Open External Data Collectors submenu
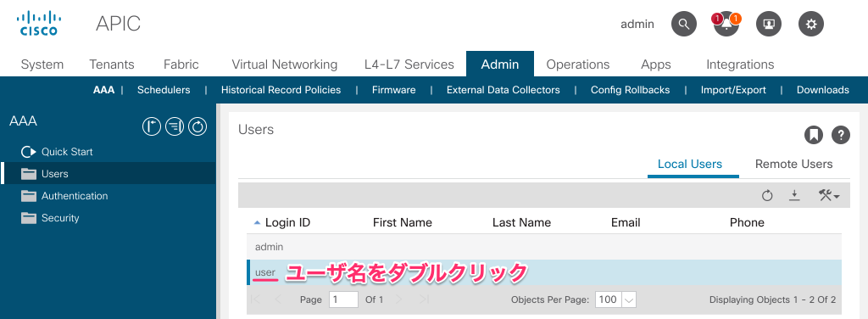Screen dimensions: 868x319 [504, 90]
